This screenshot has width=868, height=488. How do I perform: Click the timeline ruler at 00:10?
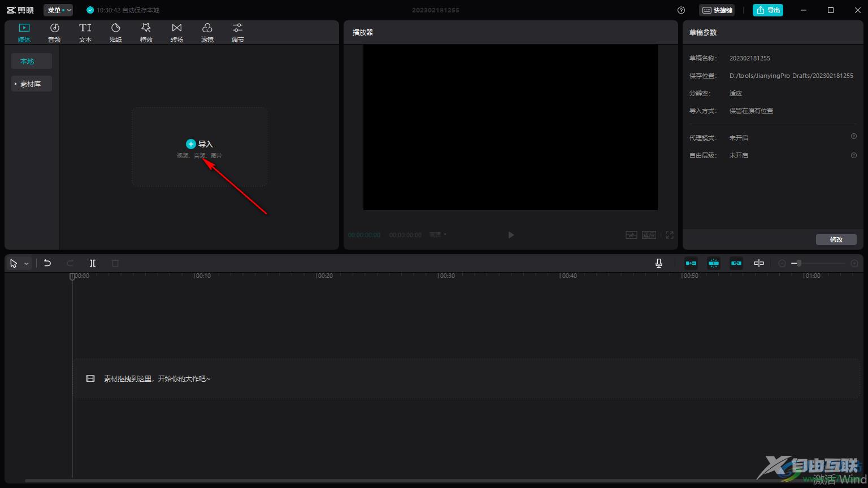(x=202, y=276)
